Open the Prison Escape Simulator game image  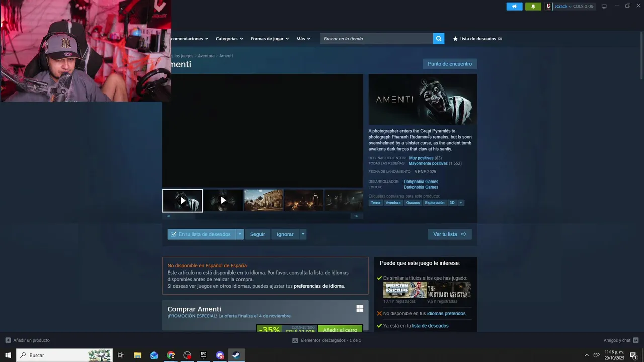(405, 290)
